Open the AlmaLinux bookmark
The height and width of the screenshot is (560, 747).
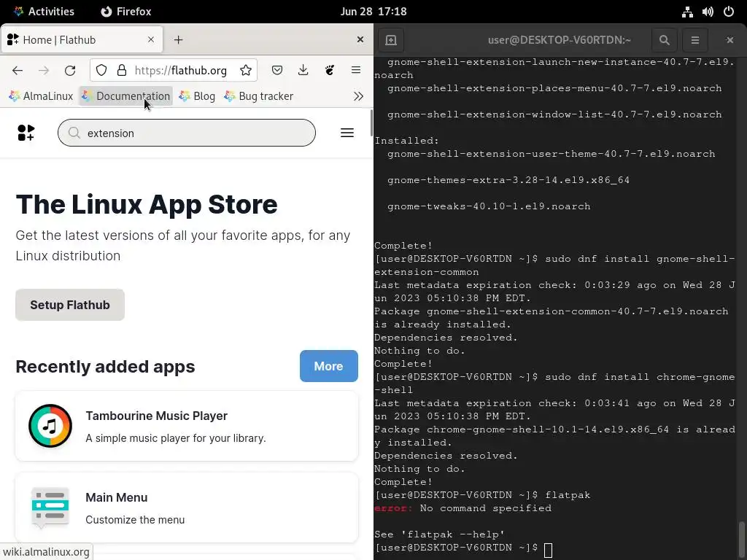(x=41, y=96)
